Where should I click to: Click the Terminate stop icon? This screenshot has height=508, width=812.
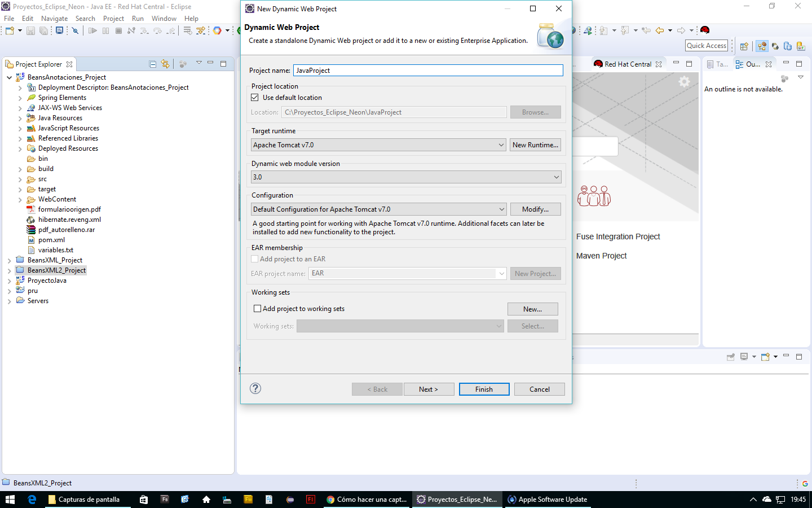[x=118, y=30]
